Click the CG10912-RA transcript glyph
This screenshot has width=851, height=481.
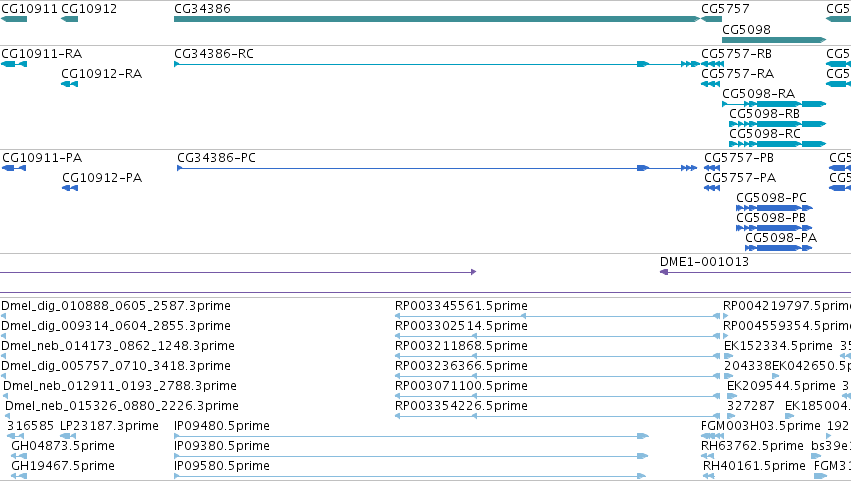(x=69, y=84)
